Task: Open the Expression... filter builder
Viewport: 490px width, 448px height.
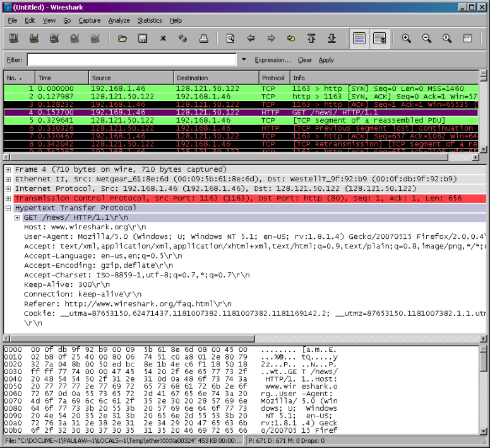Action: click(x=273, y=60)
